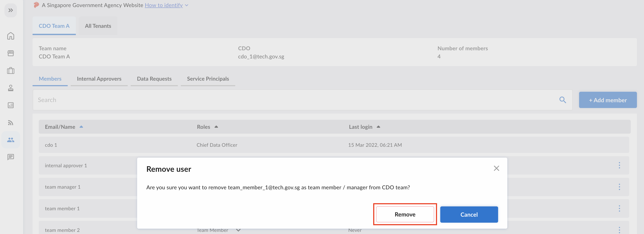The image size is (644, 234).
Task: Sort by Roles column arrow
Action: tap(216, 127)
